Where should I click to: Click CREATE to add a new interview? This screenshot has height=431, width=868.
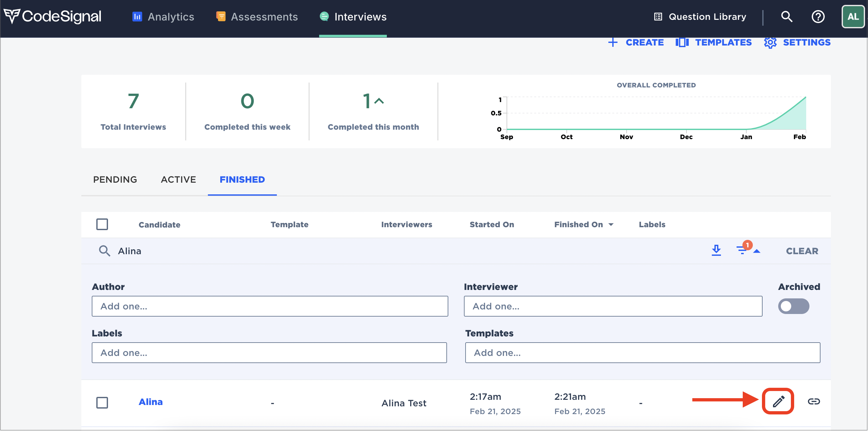pos(644,43)
